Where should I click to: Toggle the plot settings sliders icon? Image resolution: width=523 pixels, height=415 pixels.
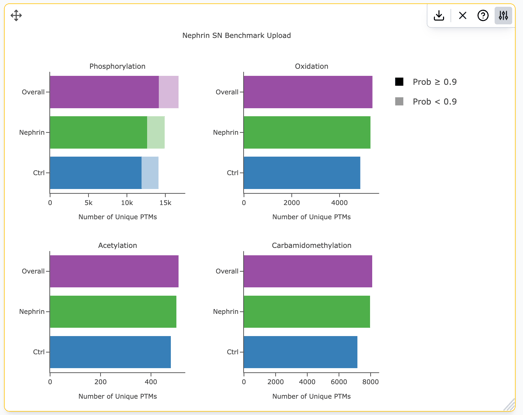coord(503,15)
